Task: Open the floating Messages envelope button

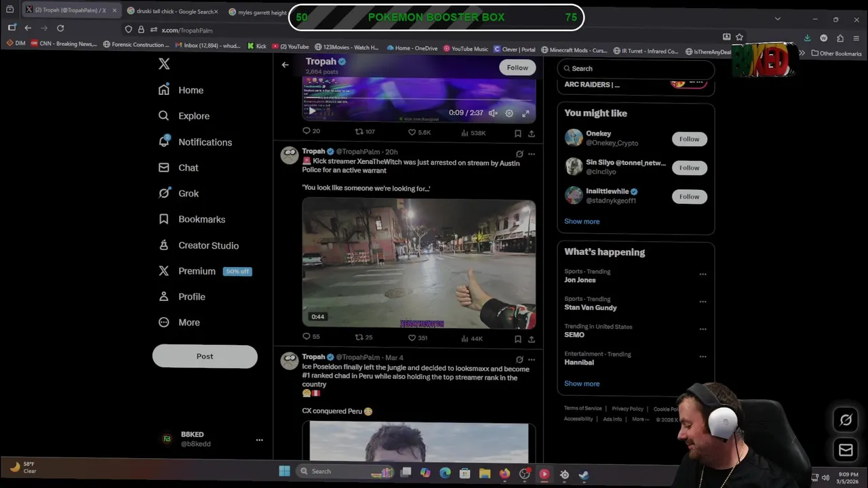Action: [x=846, y=449]
